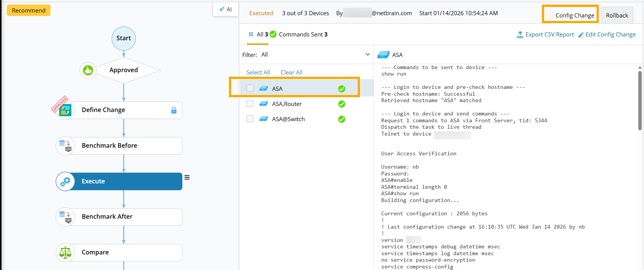
Task: Open the AI assistant button
Action: tap(226, 9)
